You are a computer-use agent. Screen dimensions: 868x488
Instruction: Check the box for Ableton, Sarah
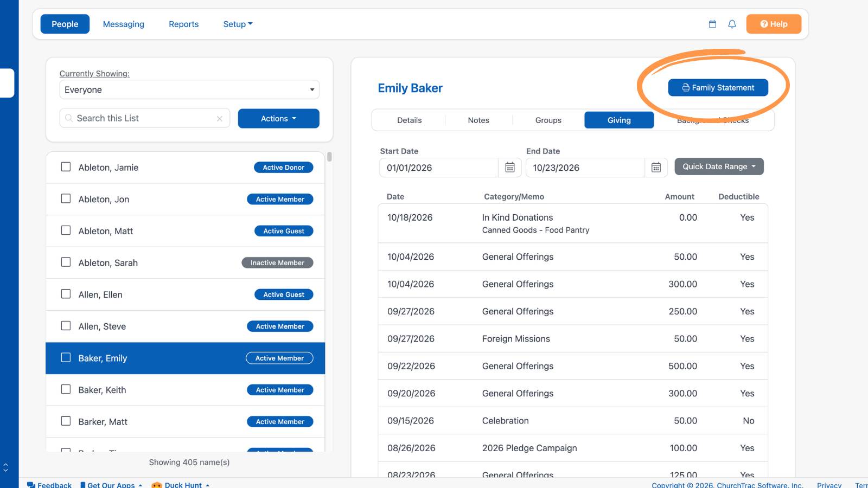tap(66, 262)
